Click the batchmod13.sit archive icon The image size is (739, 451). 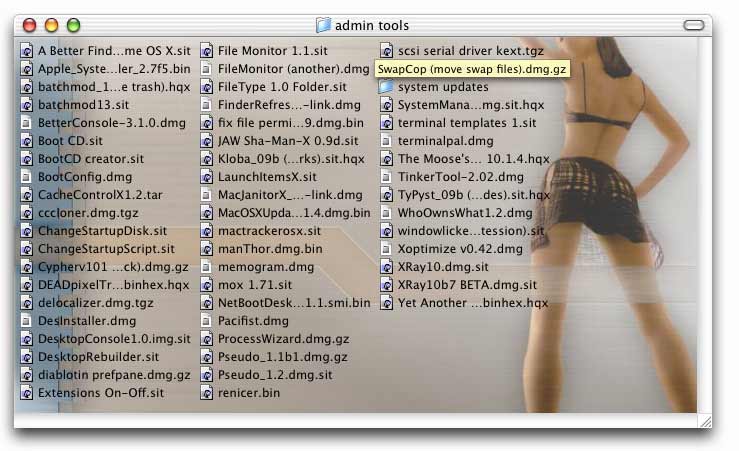tap(27, 105)
